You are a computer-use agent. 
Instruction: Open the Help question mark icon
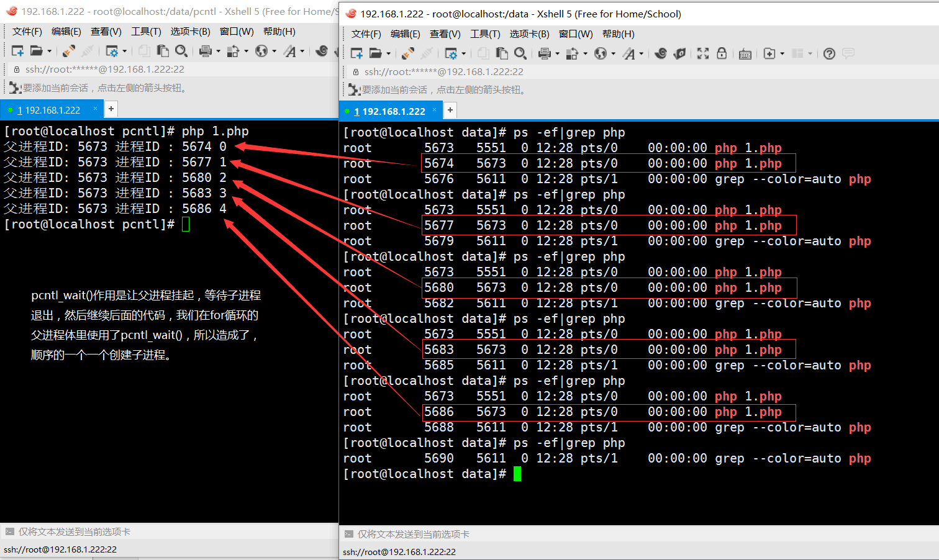(829, 54)
